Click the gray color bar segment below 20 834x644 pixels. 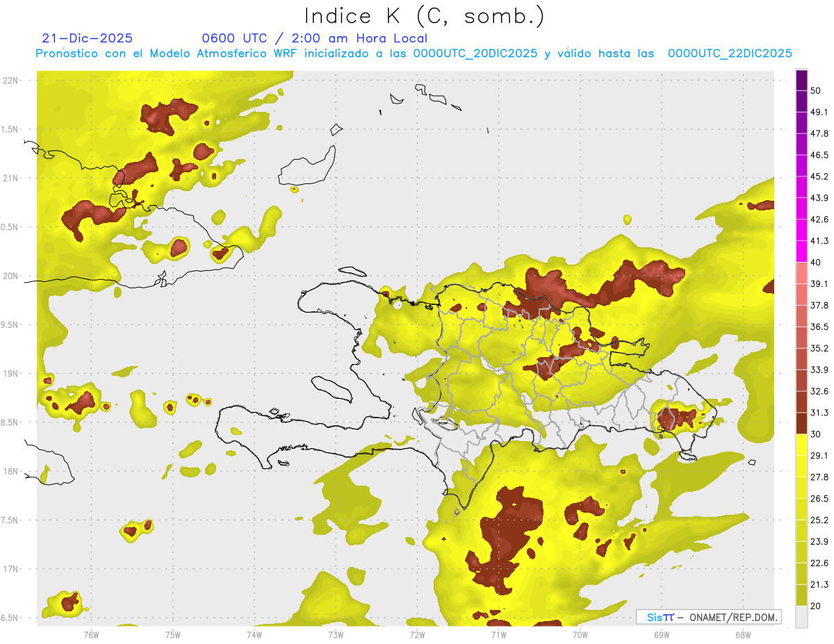click(802, 616)
